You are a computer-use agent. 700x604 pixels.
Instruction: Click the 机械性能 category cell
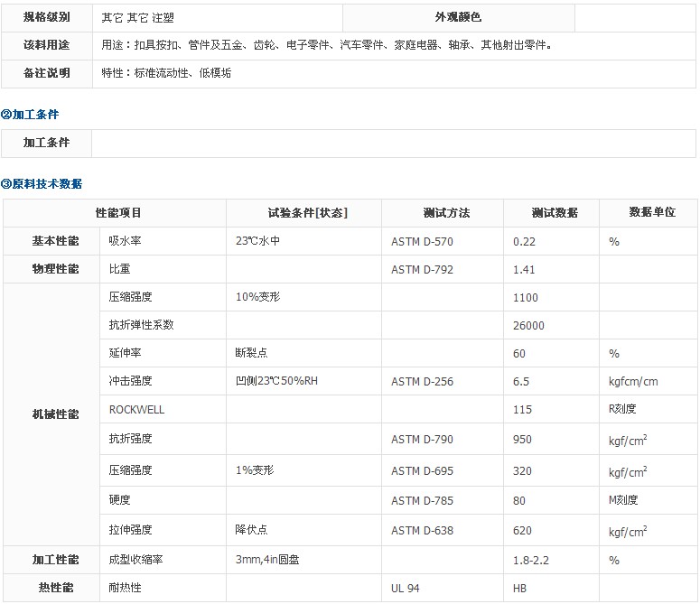(55, 414)
